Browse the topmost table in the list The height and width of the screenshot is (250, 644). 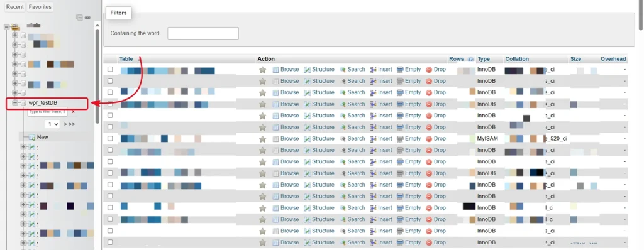pos(286,70)
